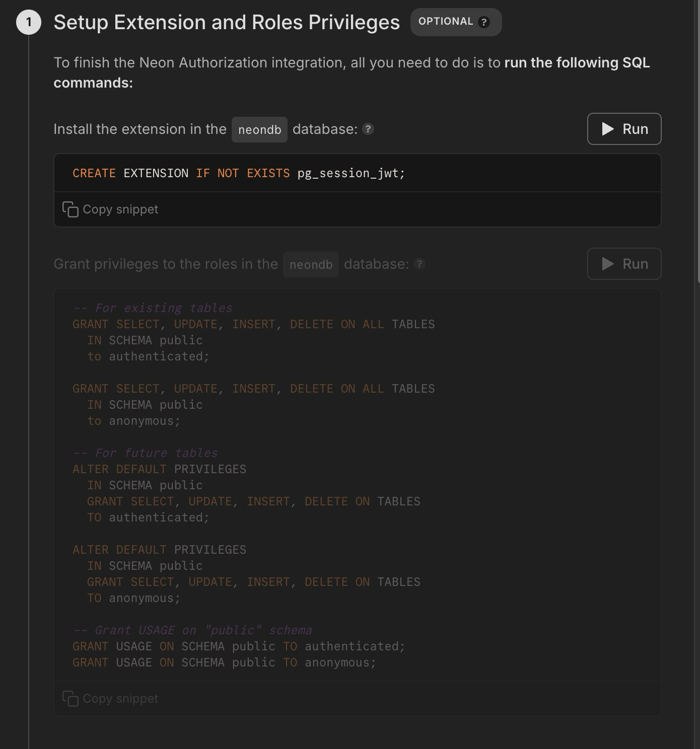Click help icon beside install extension database label
Screen dimensions: 700x749
368,129
